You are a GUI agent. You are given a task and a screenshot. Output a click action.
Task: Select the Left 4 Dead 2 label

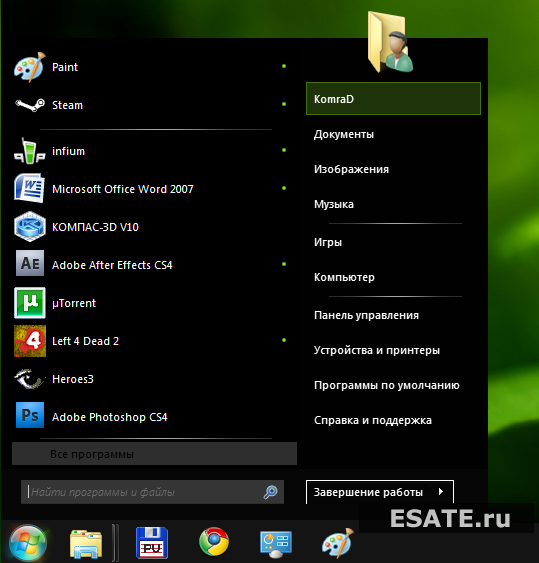tap(85, 341)
